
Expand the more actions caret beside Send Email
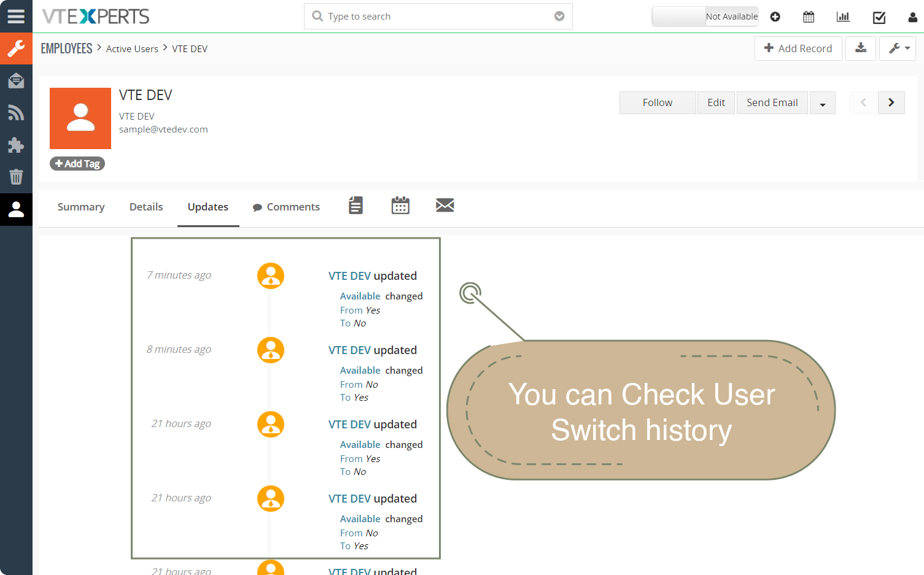(x=823, y=103)
